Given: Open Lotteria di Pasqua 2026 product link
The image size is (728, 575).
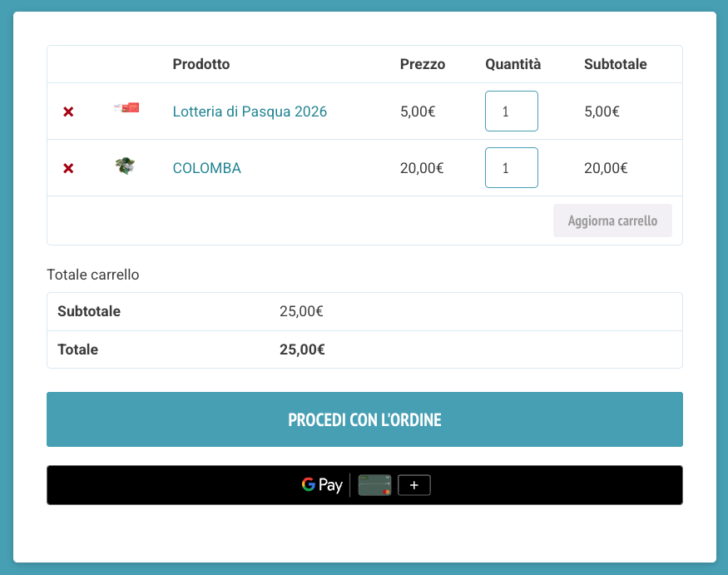Looking at the screenshot, I should pyautogui.click(x=250, y=112).
